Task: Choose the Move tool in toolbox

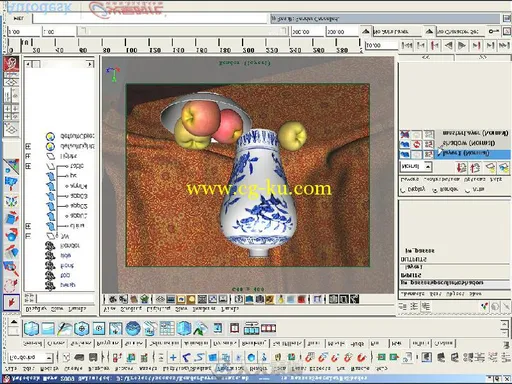Action: click(x=11, y=252)
